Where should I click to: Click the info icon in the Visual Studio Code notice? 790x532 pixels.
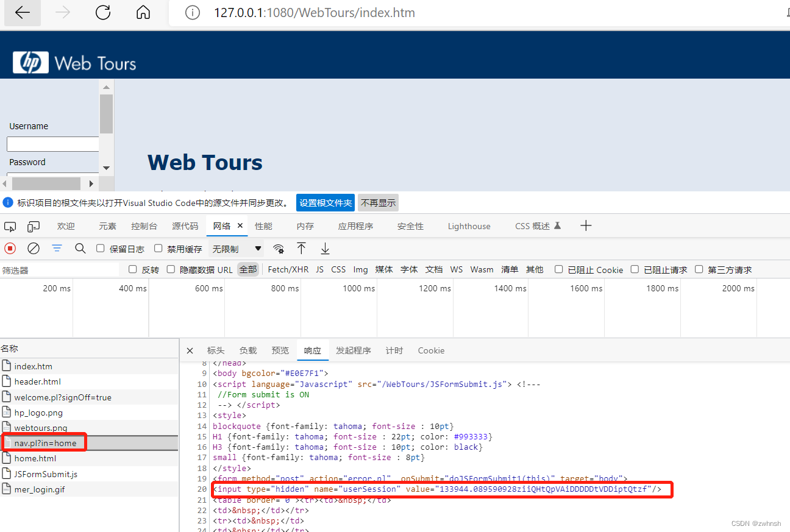[x=8, y=202]
